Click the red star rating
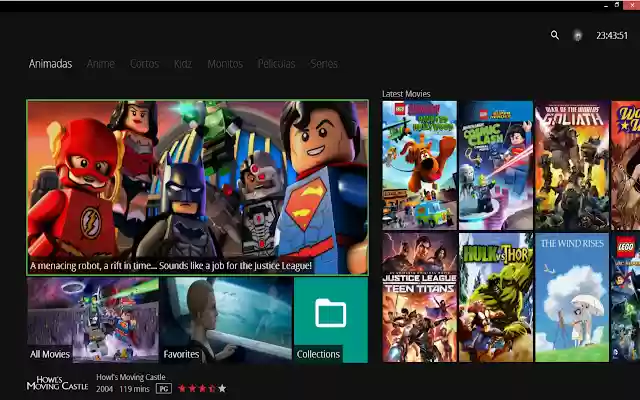 (x=202, y=389)
